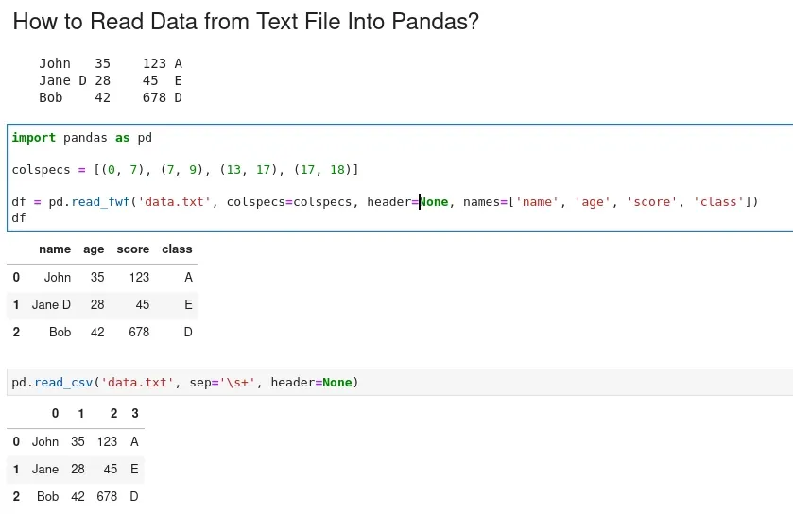Click column header 3 in the second table
The width and height of the screenshot is (793, 532).
click(x=135, y=413)
